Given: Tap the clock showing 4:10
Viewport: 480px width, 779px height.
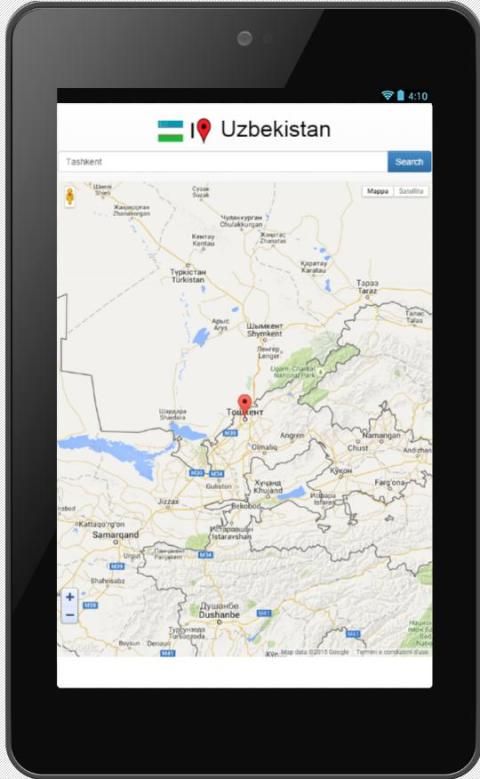Looking at the screenshot, I should (418, 96).
